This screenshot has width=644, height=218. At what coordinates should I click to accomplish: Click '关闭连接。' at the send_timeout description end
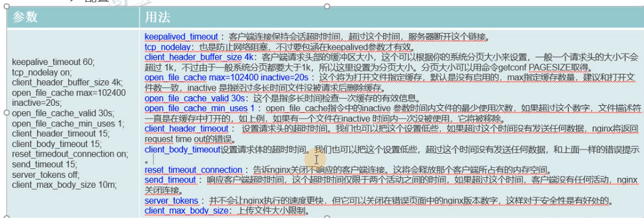(x=165, y=191)
